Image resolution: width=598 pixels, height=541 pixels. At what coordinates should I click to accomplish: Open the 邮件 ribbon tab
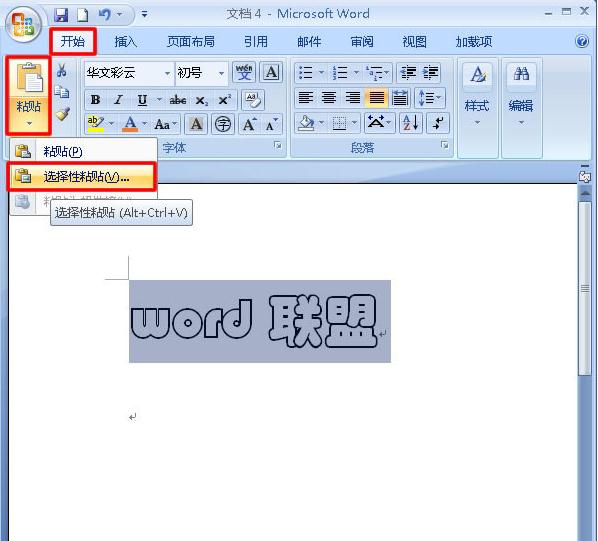click(309, 42)
